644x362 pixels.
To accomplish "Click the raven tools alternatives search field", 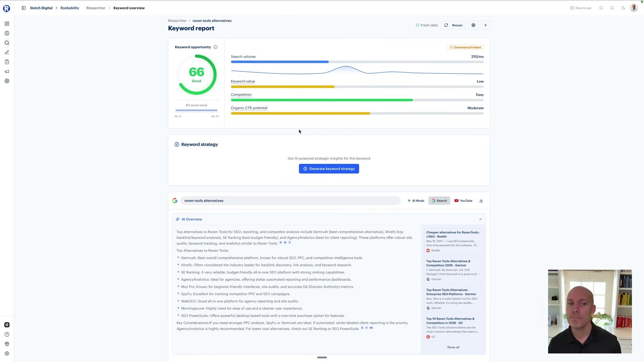I will pos(290,201).
